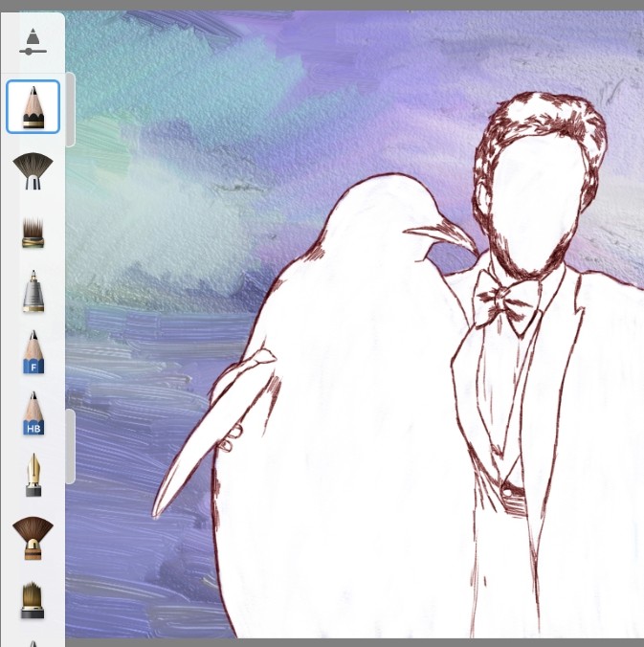Image resolution: width=644 pixels, height=647 pixels.
Task: Click the upper brush palette scroll handle
Action: [71, 110]
